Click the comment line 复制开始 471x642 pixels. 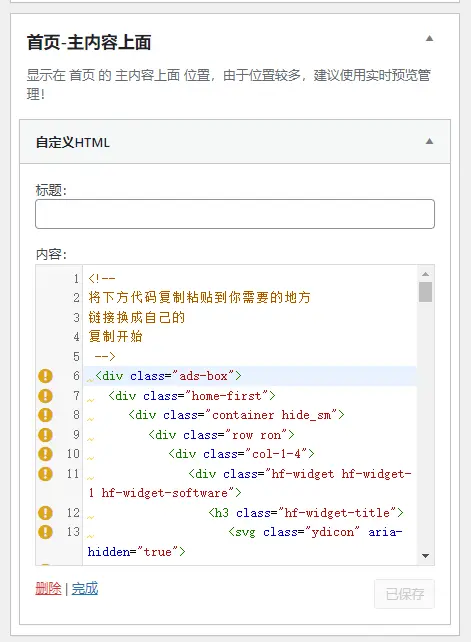(115, 337)
